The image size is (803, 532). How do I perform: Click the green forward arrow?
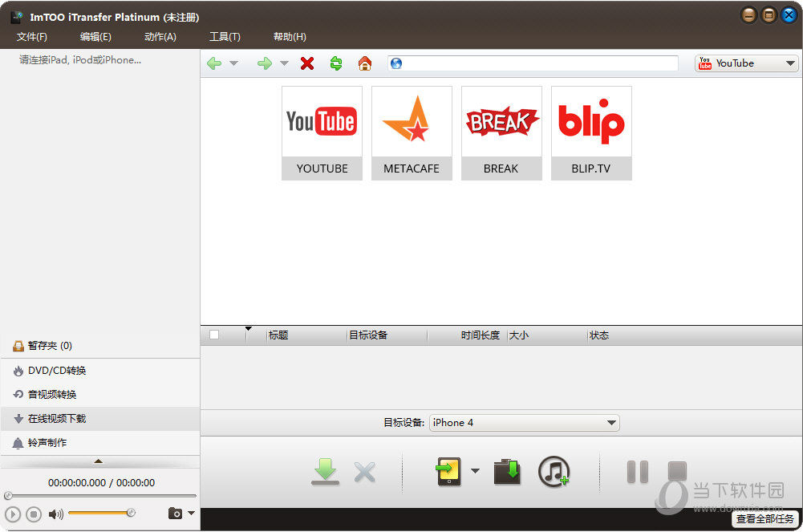[x=264, y=63]
